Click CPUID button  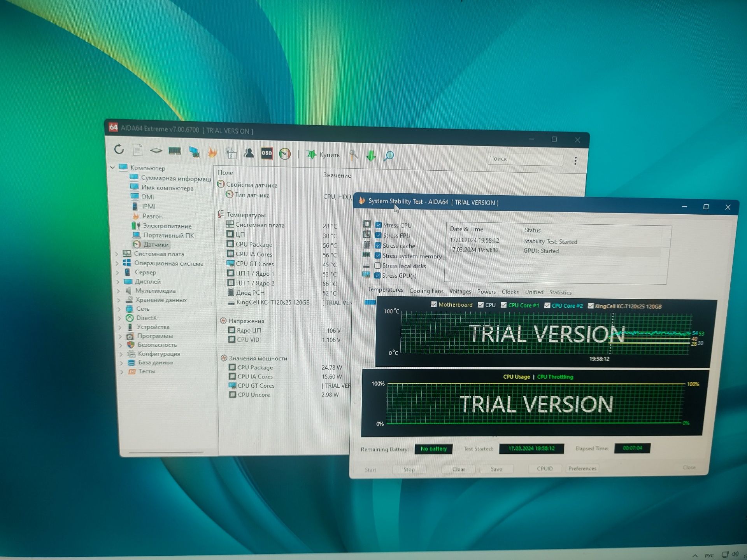545,469
